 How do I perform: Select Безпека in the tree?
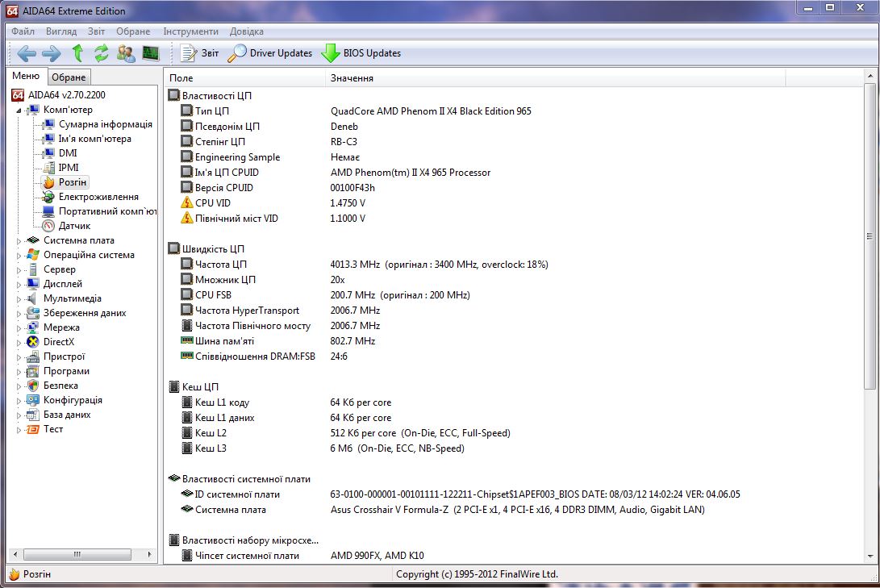click(52, 386)
